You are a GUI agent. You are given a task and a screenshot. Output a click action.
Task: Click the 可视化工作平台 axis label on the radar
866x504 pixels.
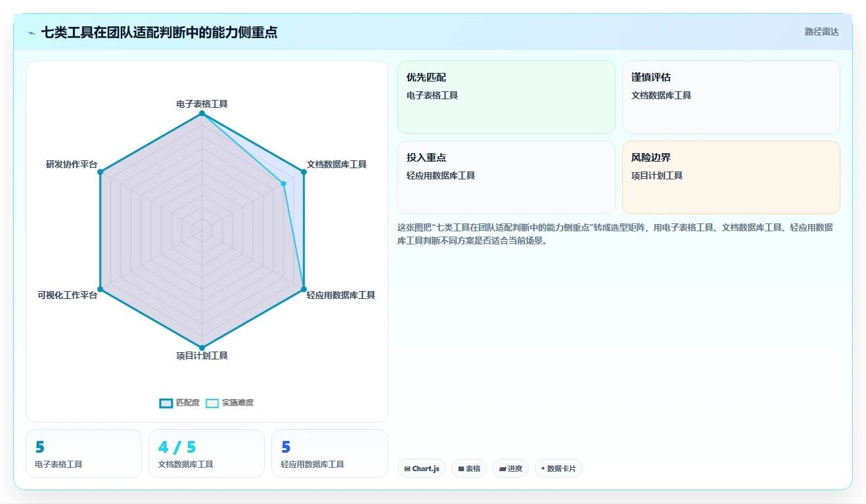coord(68,295)
